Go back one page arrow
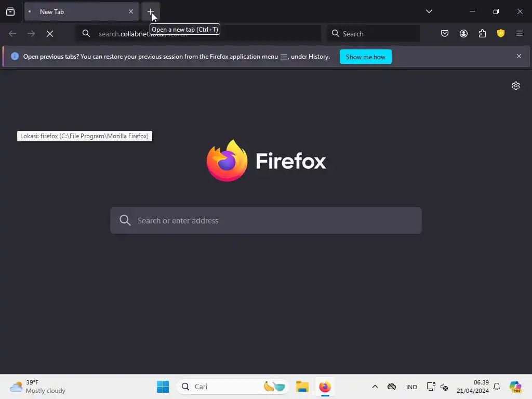The height and width of the screenshot is (399, 532). [12, 34]
